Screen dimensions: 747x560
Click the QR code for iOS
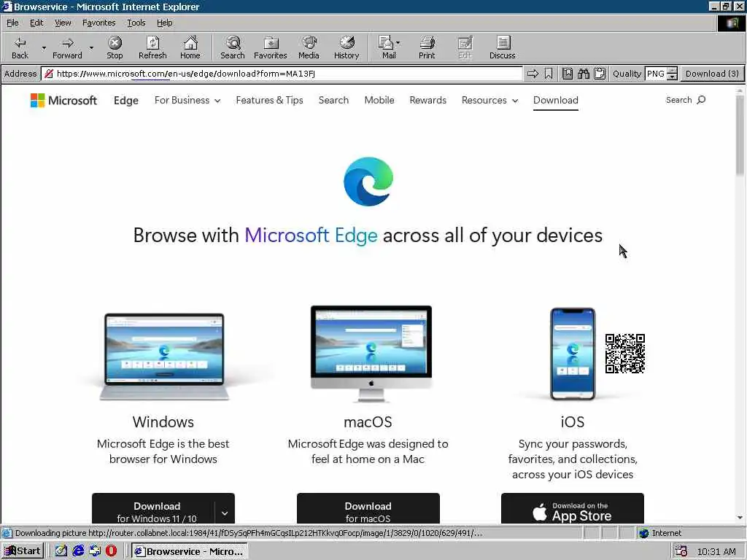click(x=625, y=354)
